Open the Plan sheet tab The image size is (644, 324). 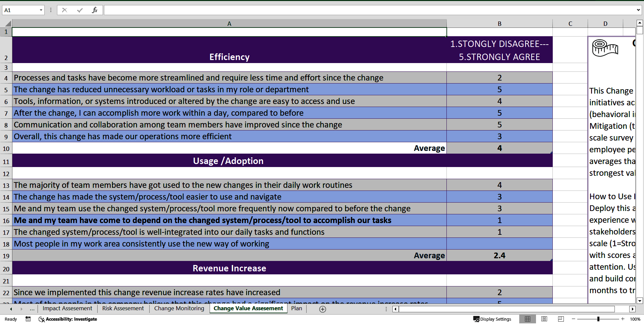coord(297,309)
